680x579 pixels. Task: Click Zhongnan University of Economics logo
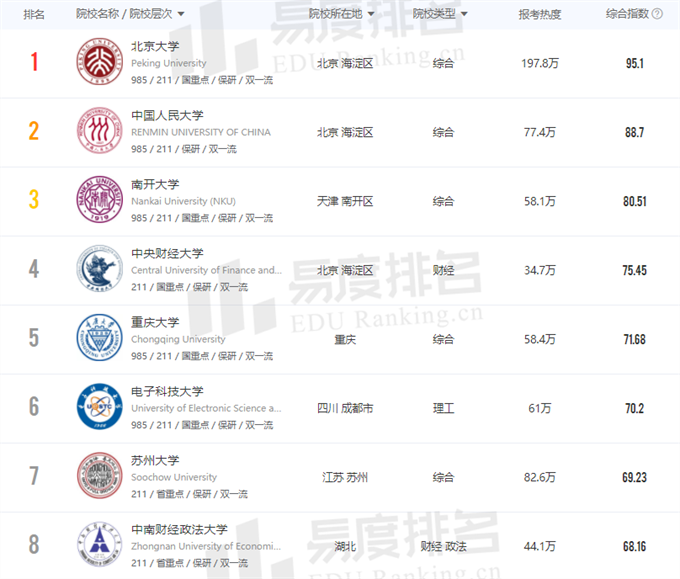coord(99,544)
